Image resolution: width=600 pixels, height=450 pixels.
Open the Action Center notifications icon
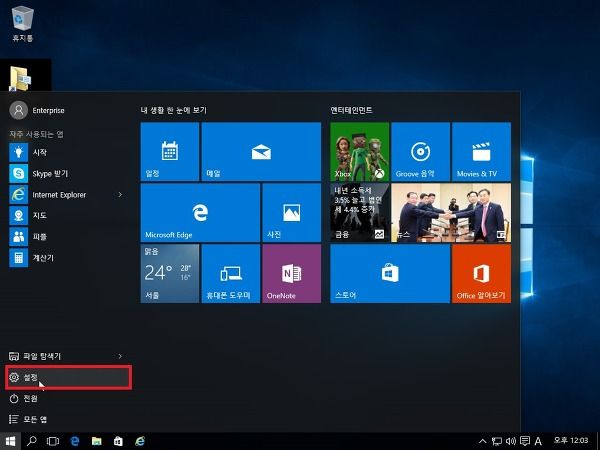[525, 441]
